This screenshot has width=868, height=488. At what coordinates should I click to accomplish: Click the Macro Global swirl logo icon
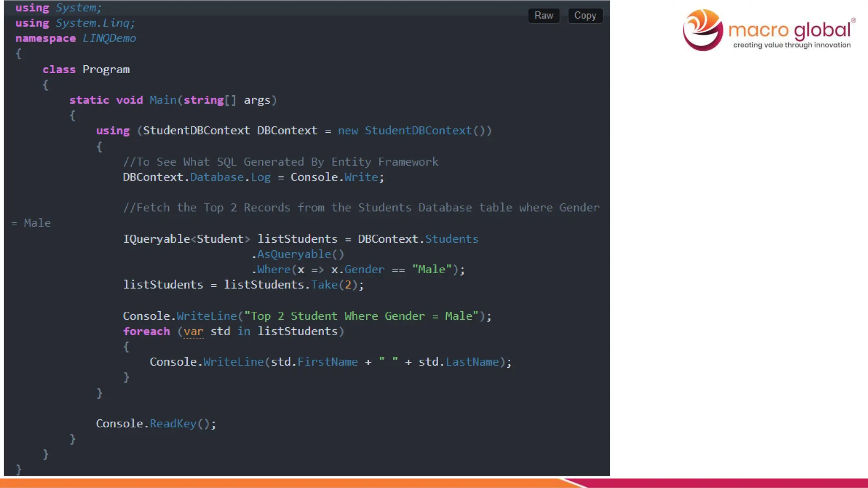point(703,30)
